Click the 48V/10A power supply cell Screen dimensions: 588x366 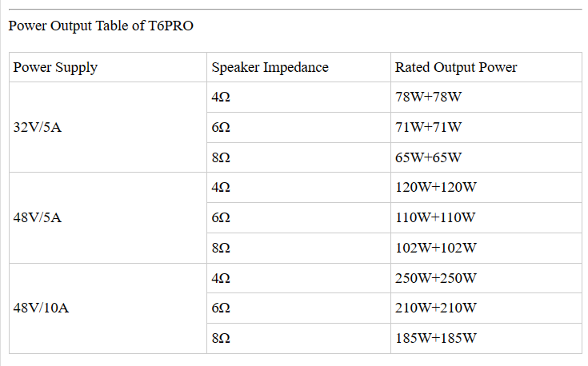[x=42, y=308]
